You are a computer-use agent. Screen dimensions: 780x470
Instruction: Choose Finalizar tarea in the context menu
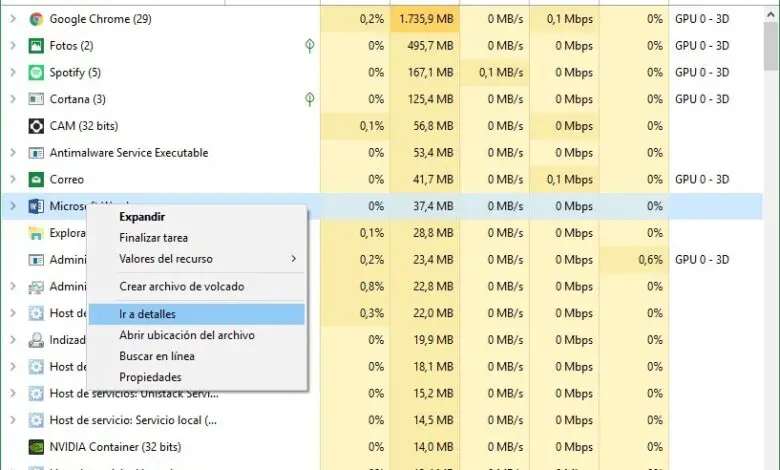pyautogui.click(x=153, y=238)
